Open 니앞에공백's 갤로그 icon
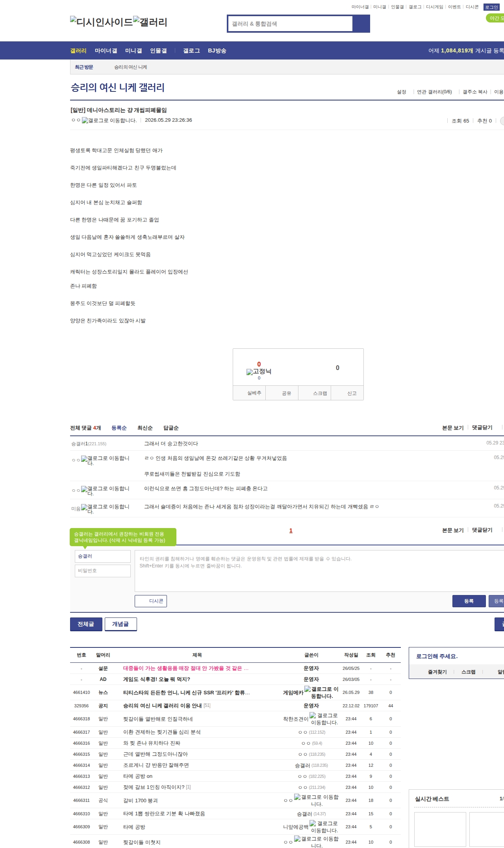The height and width of the screenshot is (848, 504). (x=324, y=827)
